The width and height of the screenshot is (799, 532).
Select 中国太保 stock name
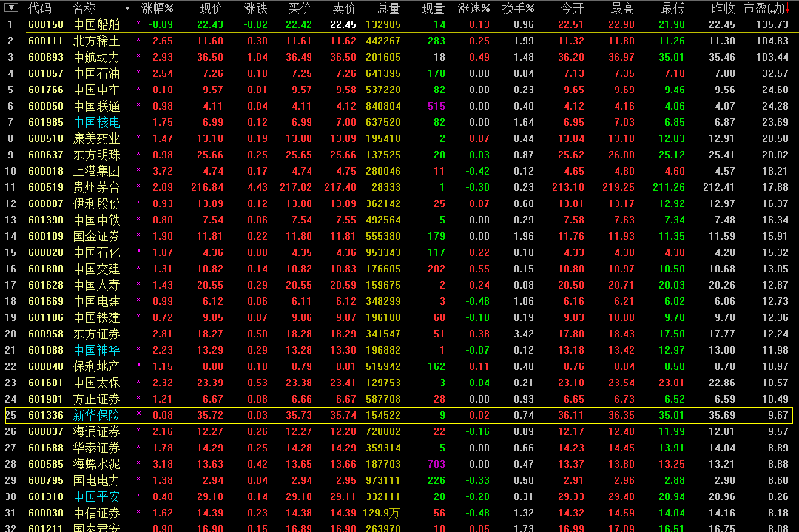click(x=97, y=383)
